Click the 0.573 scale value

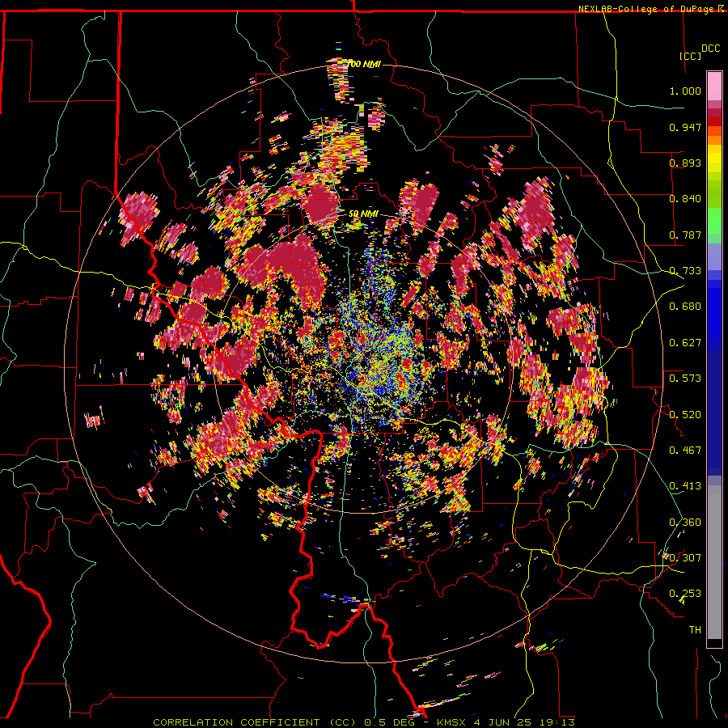685,379
